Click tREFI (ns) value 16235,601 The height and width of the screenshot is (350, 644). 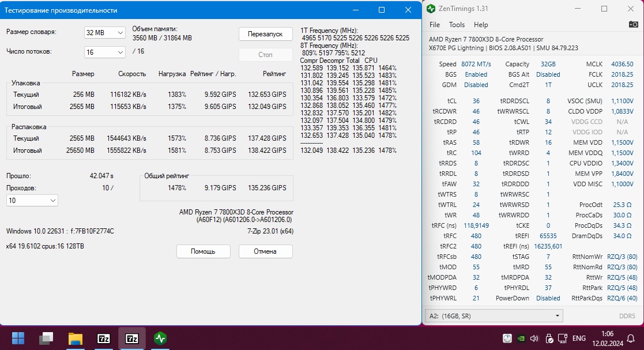[548, 246]
